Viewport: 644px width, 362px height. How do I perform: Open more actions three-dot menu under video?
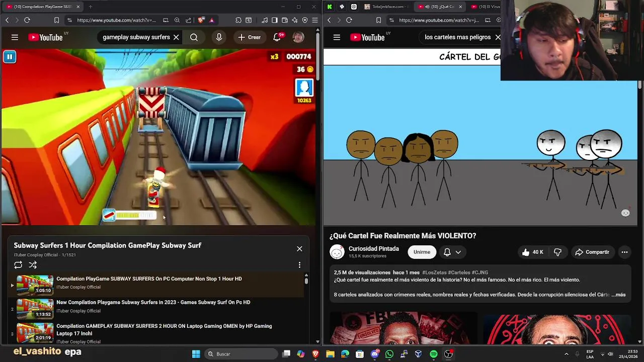(x=624, y=252)
